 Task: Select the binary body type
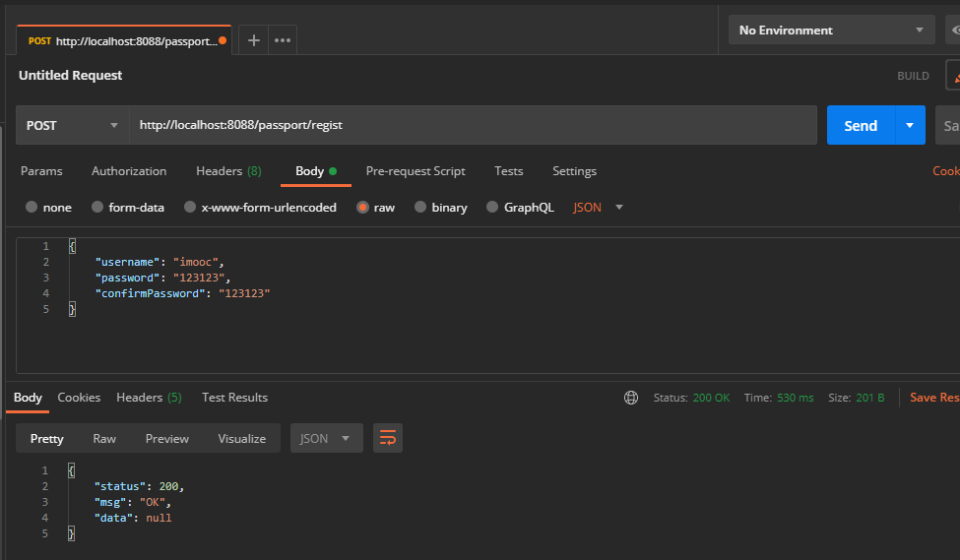(x=441, y=208)
